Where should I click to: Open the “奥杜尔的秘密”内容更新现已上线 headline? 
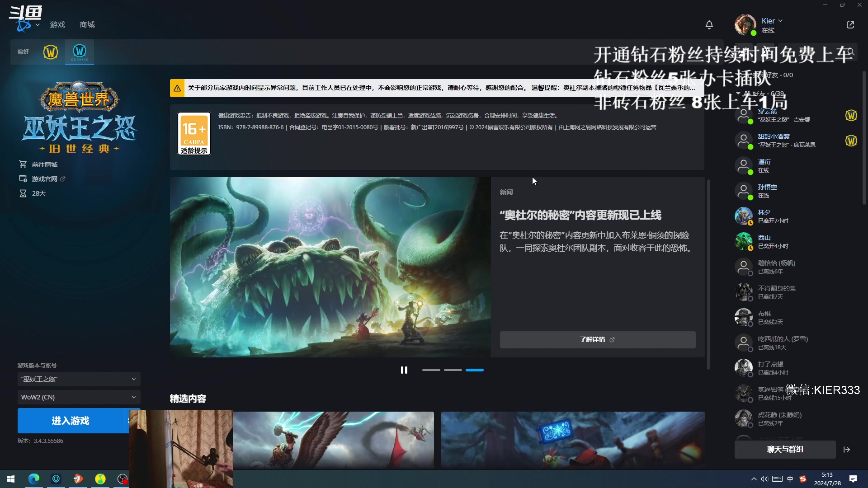point(580,215)
